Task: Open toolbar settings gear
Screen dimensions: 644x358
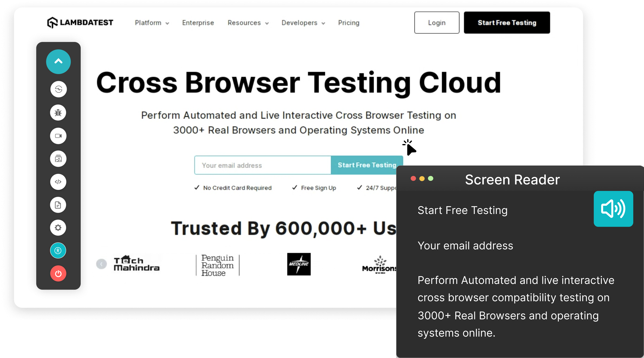Action: point(58,228)
